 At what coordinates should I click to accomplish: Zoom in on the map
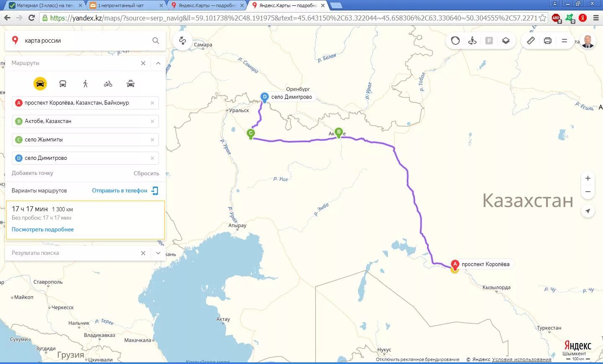coord(588,178)
